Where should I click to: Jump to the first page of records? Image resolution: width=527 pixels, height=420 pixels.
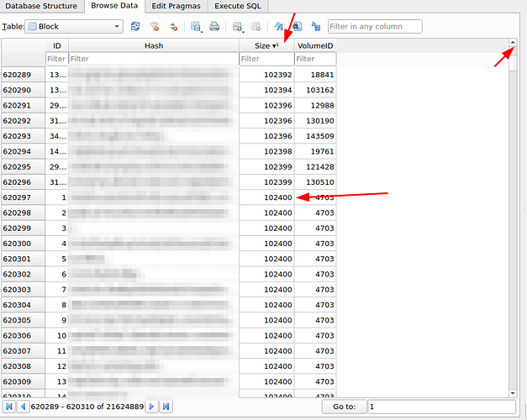tap(9, 407)
